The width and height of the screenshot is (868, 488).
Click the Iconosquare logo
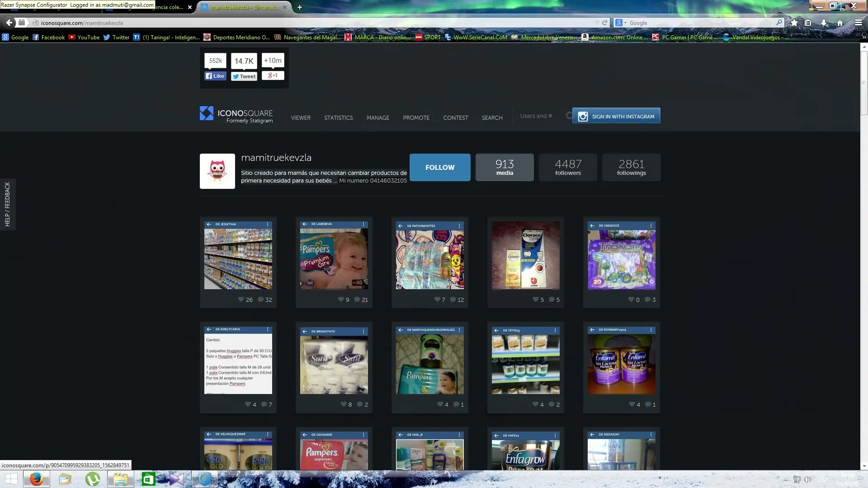pos(236,114)
